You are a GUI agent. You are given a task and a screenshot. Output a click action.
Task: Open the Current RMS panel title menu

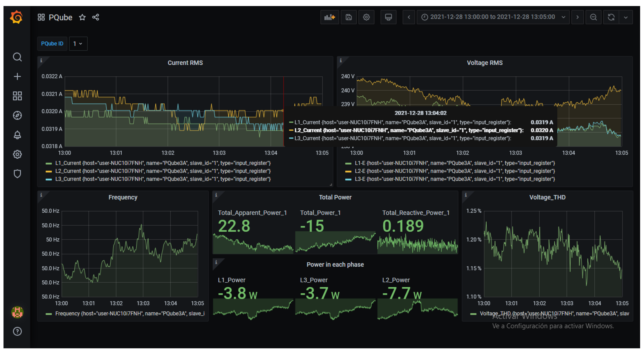coord(185,63)
